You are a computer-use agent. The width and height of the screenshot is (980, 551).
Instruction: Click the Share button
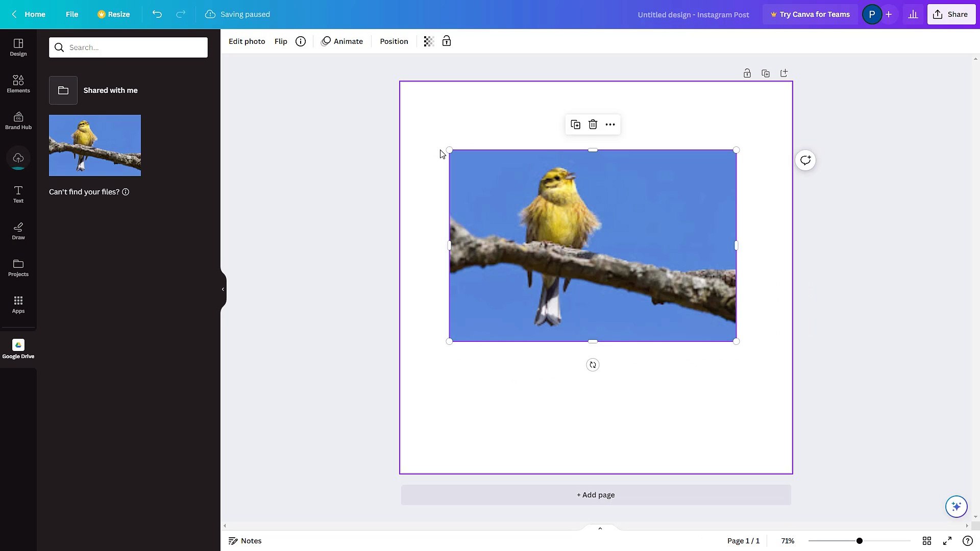(951, 14)
